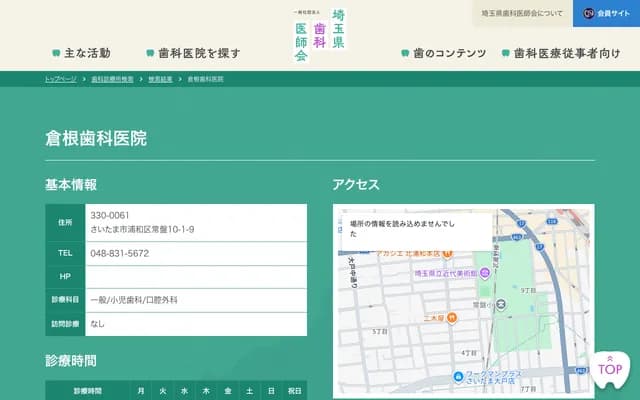
Task: Click the phone number 048-831-5672
Action: click(x=120, y=253)
